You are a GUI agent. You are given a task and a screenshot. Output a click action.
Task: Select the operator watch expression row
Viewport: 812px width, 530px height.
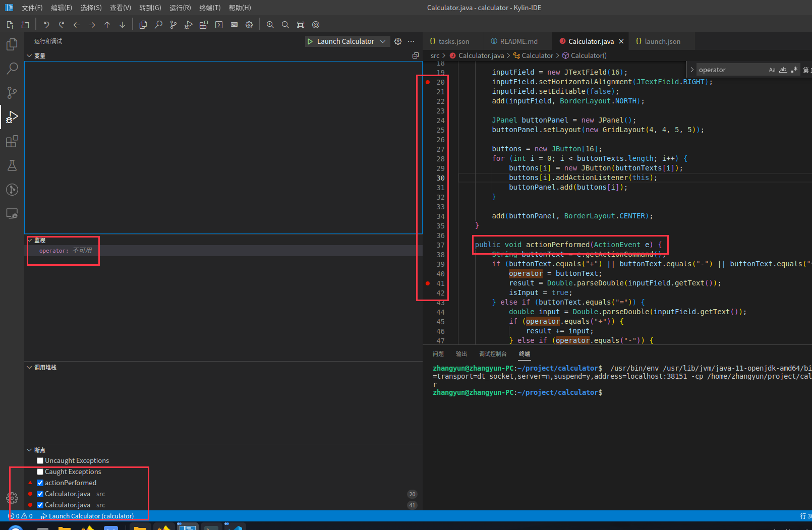pyautogui.click(x=223, y=251)
